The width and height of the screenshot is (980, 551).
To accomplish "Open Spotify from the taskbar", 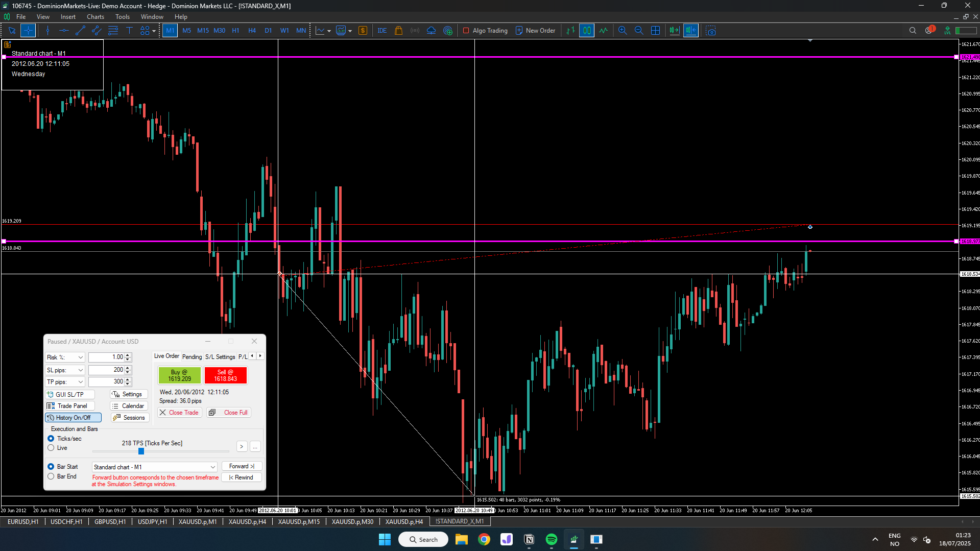I will [552, 539].
